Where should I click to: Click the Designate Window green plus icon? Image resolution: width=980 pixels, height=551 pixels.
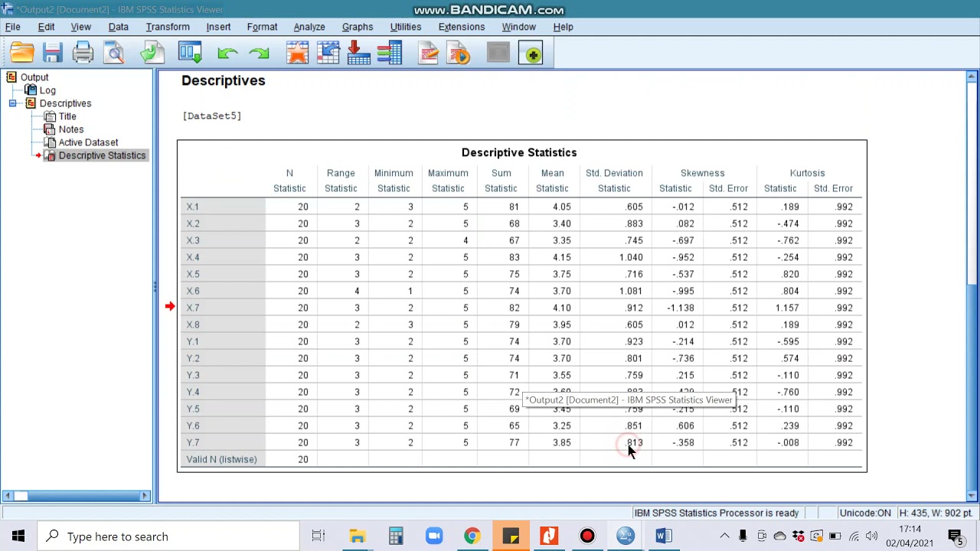(531, 54)
